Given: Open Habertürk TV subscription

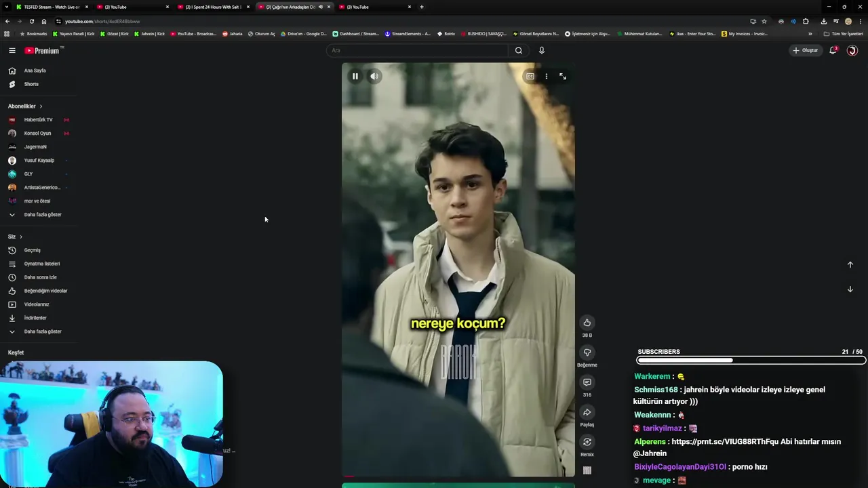Looking at the screenshot, I should [x=38, y=120].
